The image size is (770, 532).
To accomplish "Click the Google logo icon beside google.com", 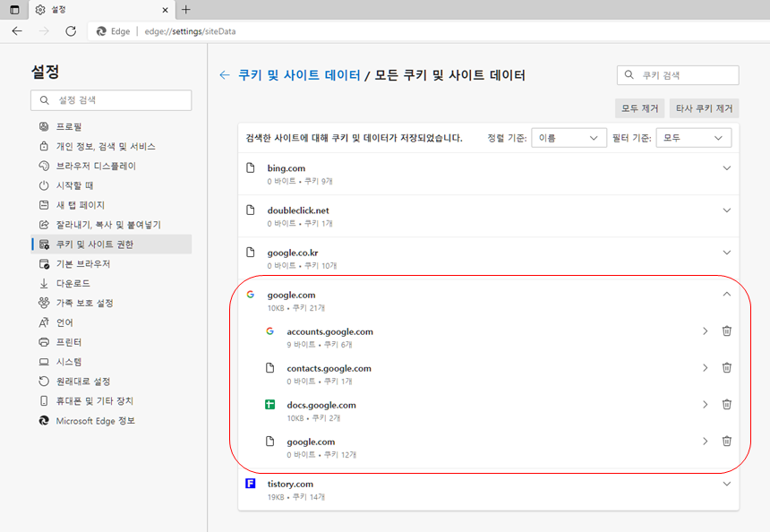I will pos(251,295).
